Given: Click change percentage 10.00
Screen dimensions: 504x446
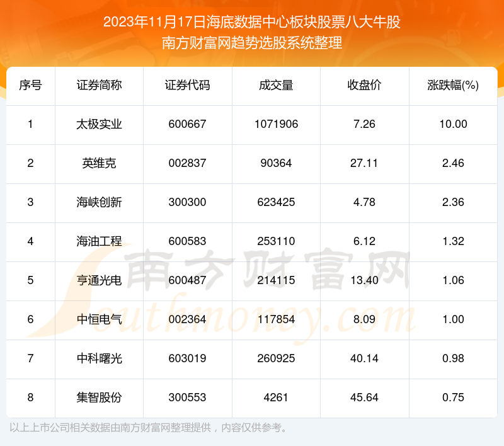Looking at the screenshot, I should point(453,124).
